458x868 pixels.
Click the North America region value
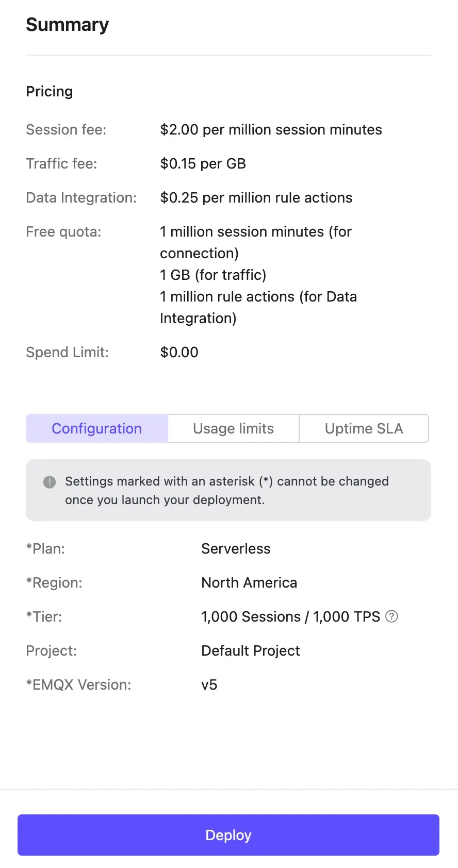(249, 582)
